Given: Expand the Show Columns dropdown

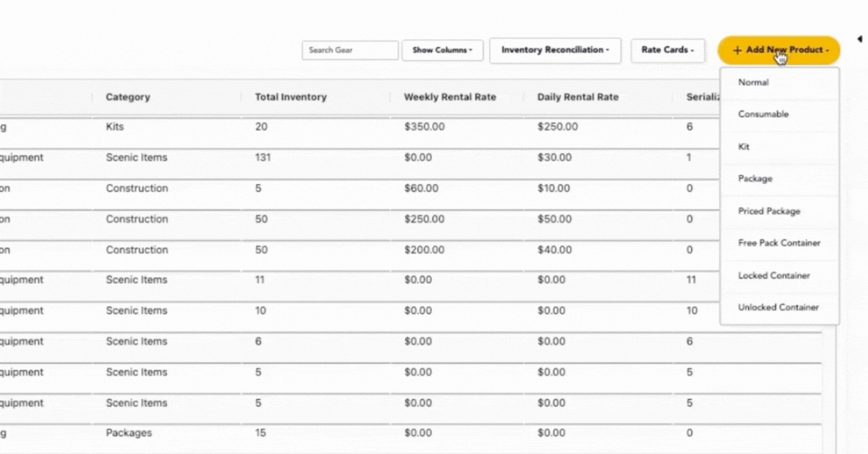Looking at the screenshot, I should coord(442,51).
